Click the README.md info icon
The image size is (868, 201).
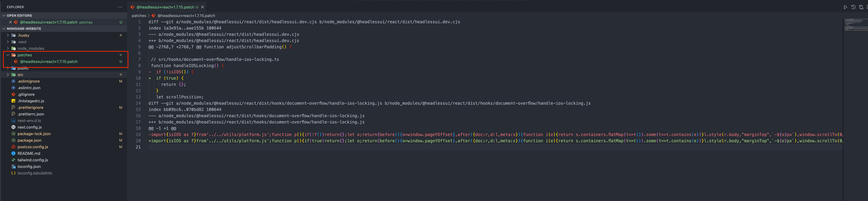click(14, 154)
